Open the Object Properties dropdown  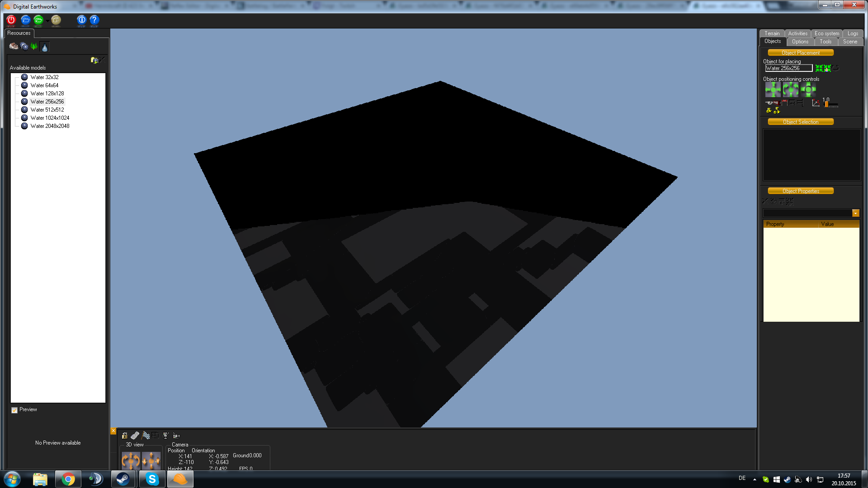[x=855, y=213]
